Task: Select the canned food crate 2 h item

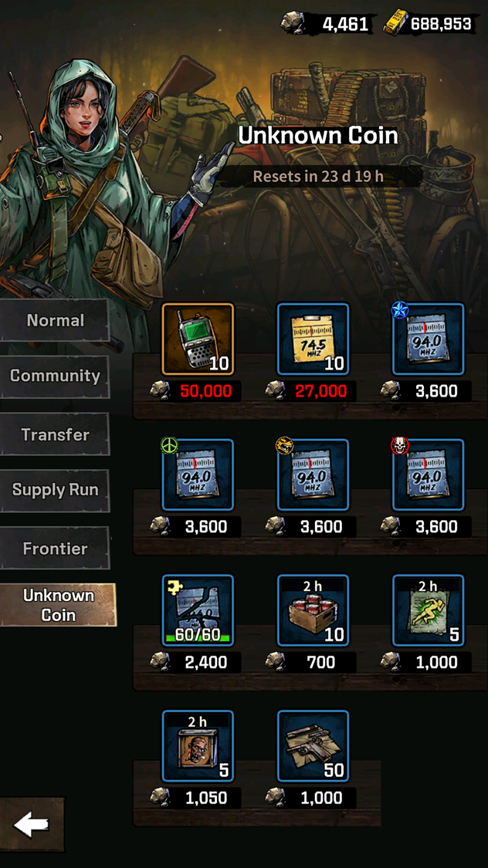Action: pyautogui.click(x=313, y=610)
